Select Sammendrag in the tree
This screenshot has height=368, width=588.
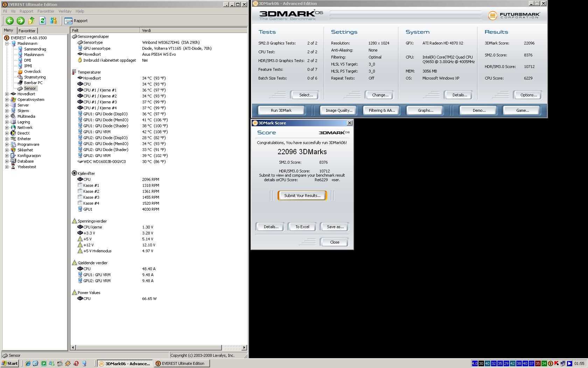pyautogui.click(x=35, y=49)
